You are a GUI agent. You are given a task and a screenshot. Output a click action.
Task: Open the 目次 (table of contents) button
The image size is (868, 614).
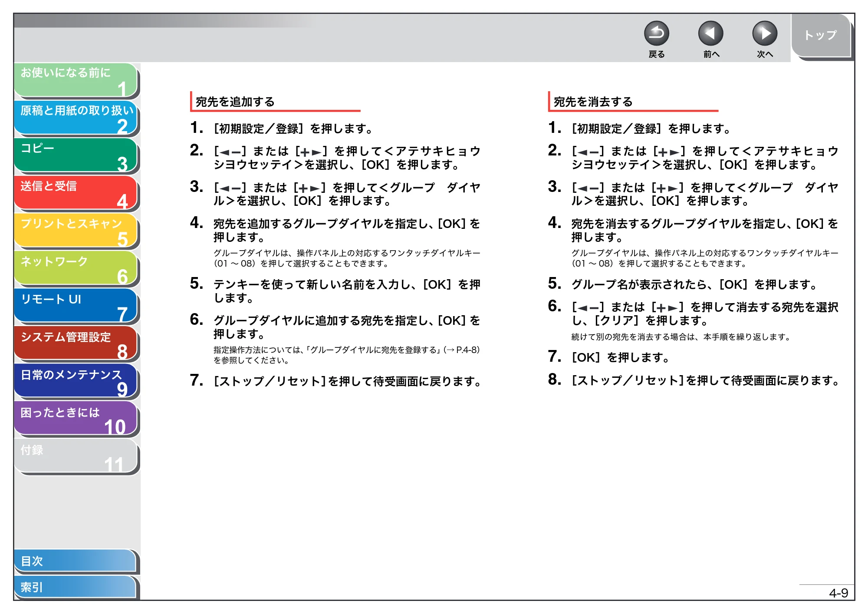tap(76, 561)
